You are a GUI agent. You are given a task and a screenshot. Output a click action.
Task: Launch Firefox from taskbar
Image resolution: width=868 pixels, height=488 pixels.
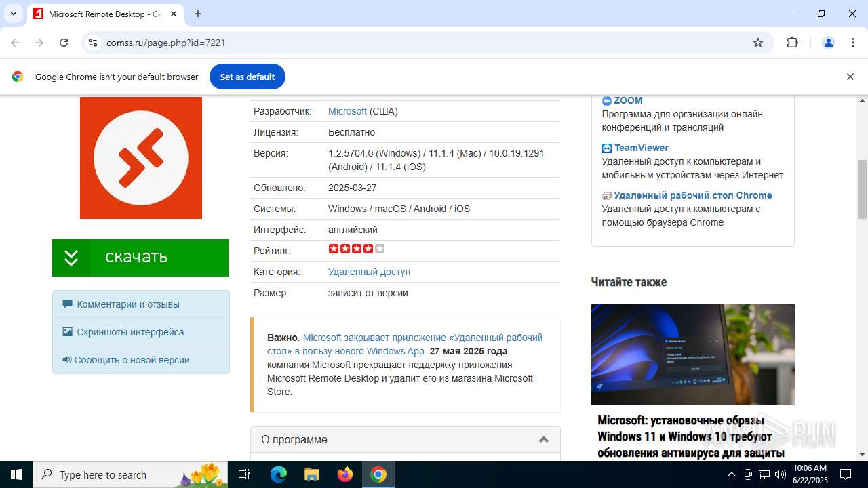345,474
